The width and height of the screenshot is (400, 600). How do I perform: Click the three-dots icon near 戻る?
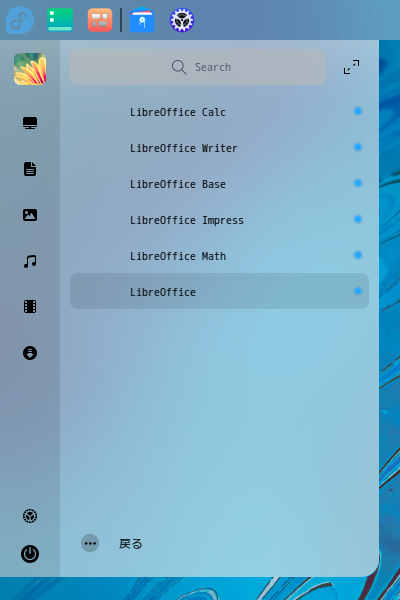tap(90, 543)
